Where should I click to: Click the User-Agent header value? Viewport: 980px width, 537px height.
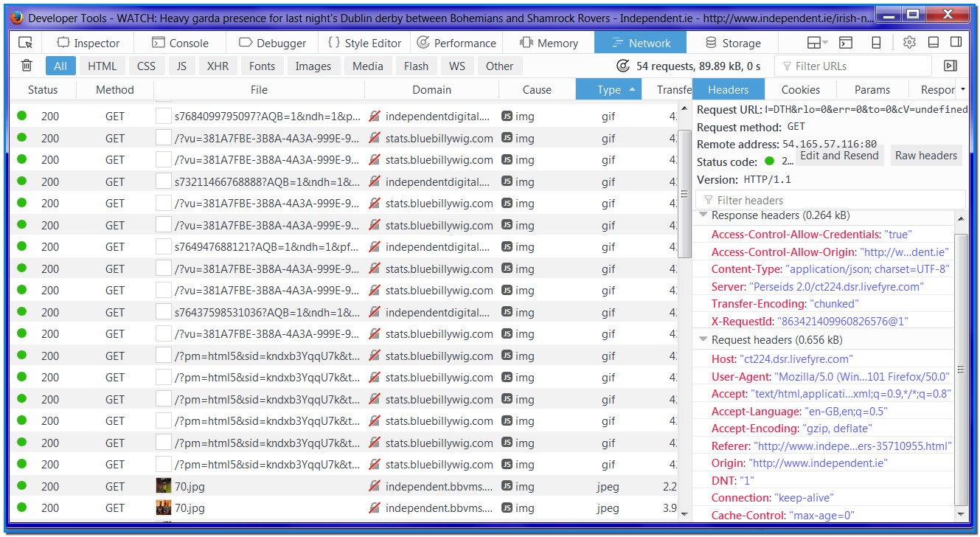[861, 377]
